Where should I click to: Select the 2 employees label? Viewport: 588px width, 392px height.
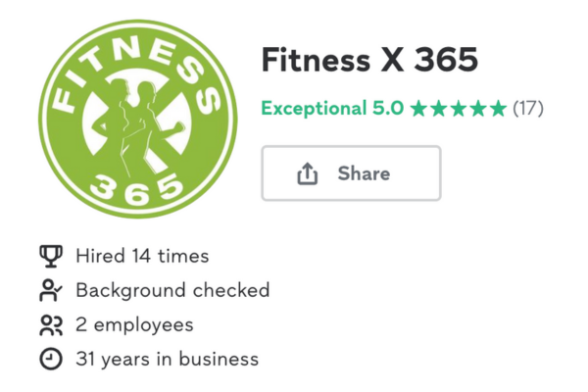134,324
